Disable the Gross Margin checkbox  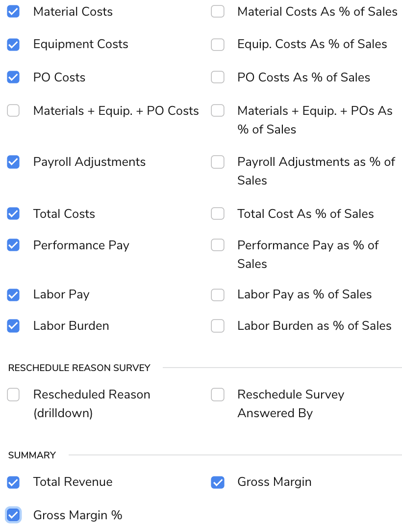(218, 482)
